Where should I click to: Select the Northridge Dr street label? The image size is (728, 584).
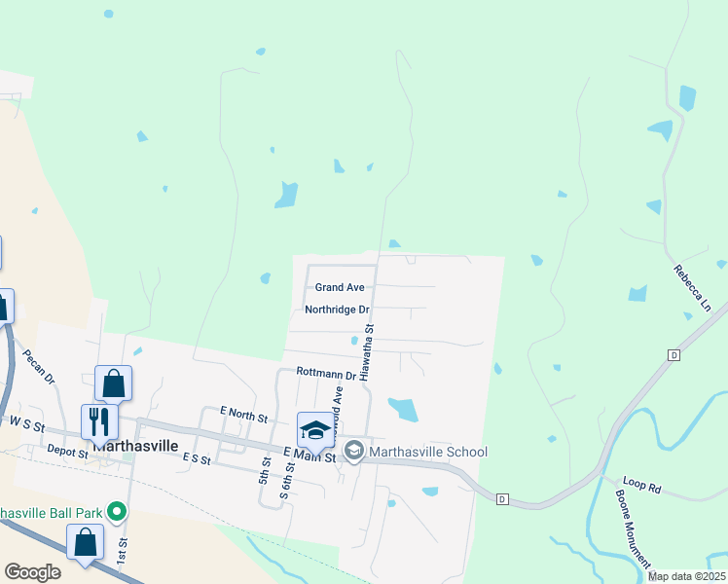pos(337,310)
